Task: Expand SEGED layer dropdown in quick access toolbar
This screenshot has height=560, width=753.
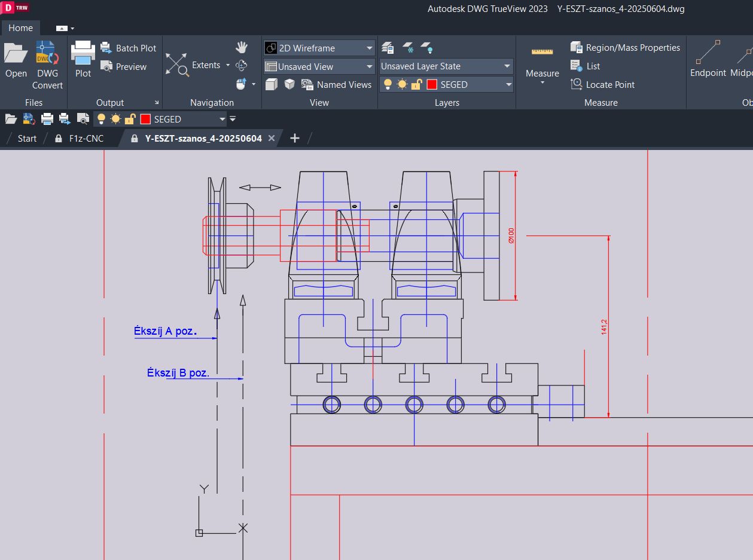Action: [x=222, y=119]
